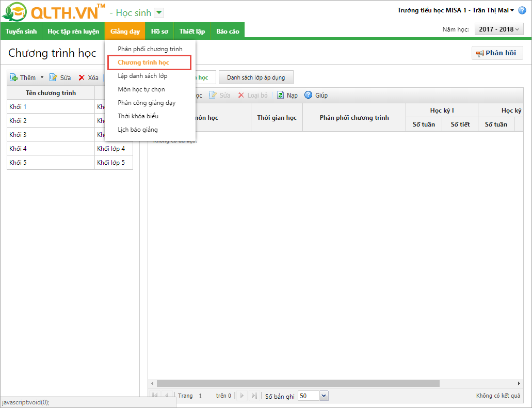532x408 pixels.
Task: Click the Thời gian học column header
Action: tap(277, 118)
